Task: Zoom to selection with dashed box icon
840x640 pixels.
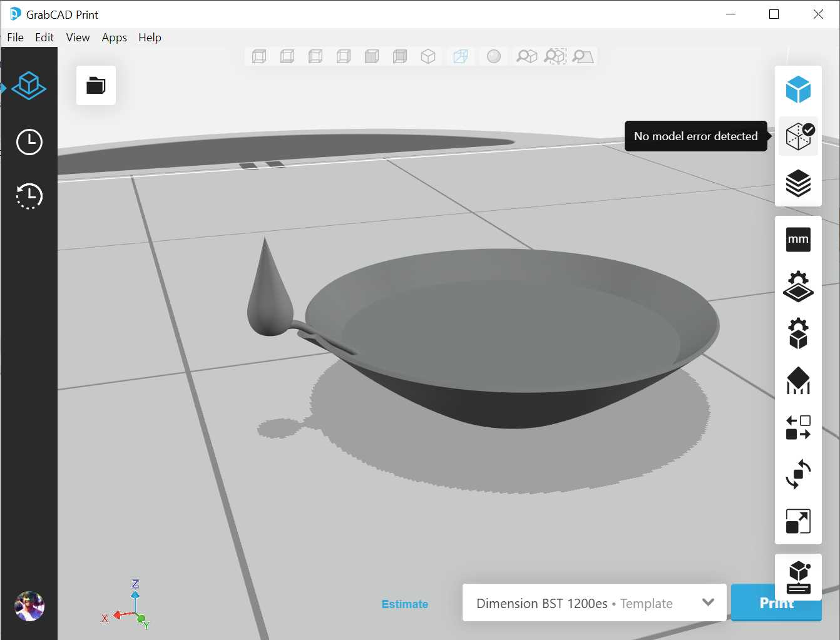Action: [555, 56]
